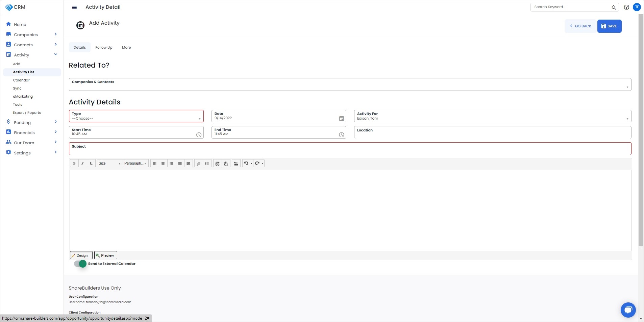Expand the Financials sidebar section

point(55,132)
